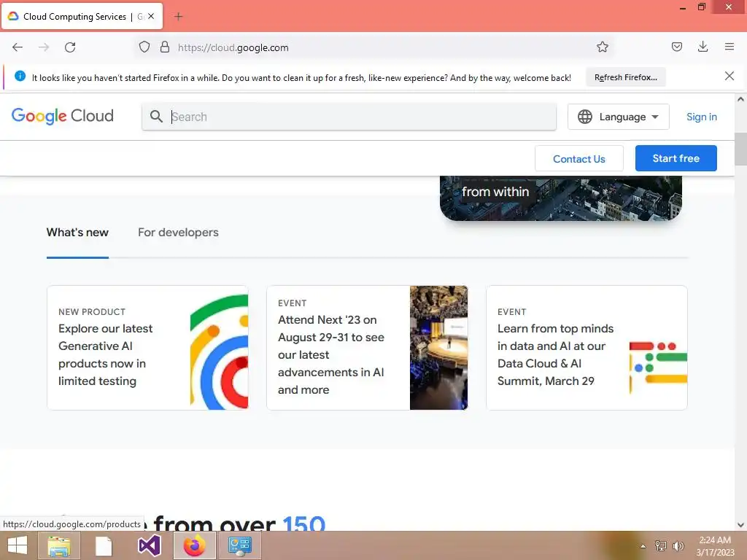Click the Data Cloud summit graphic
This screenshot has width=747, height=560.
[x=658, y=367]
